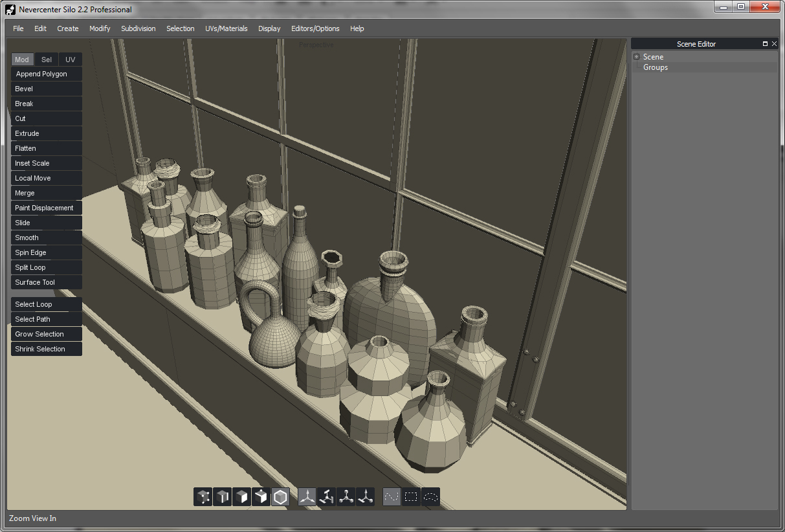Image resolution: width=785 pixels, height=532 pixels.
Task: Open the UVs/Materials menu
Action: (x=226, y=28)
